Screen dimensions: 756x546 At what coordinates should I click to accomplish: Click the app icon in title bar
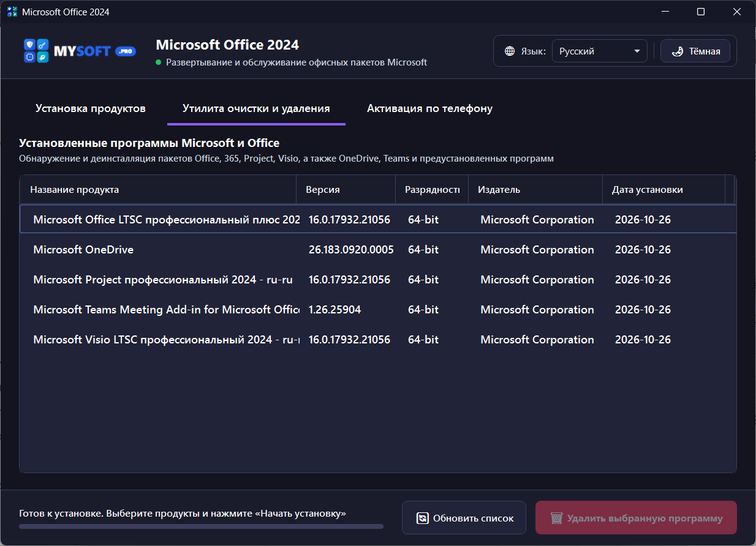click(12, 12)
